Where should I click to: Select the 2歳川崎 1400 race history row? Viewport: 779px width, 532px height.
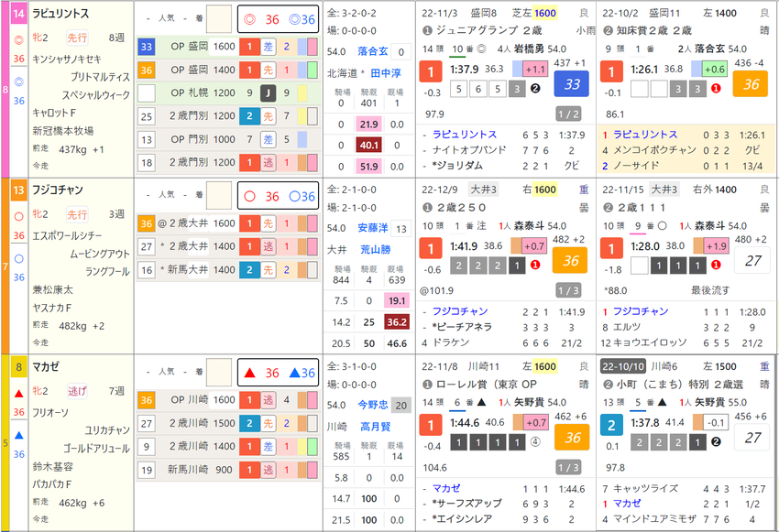coord(228,446)
